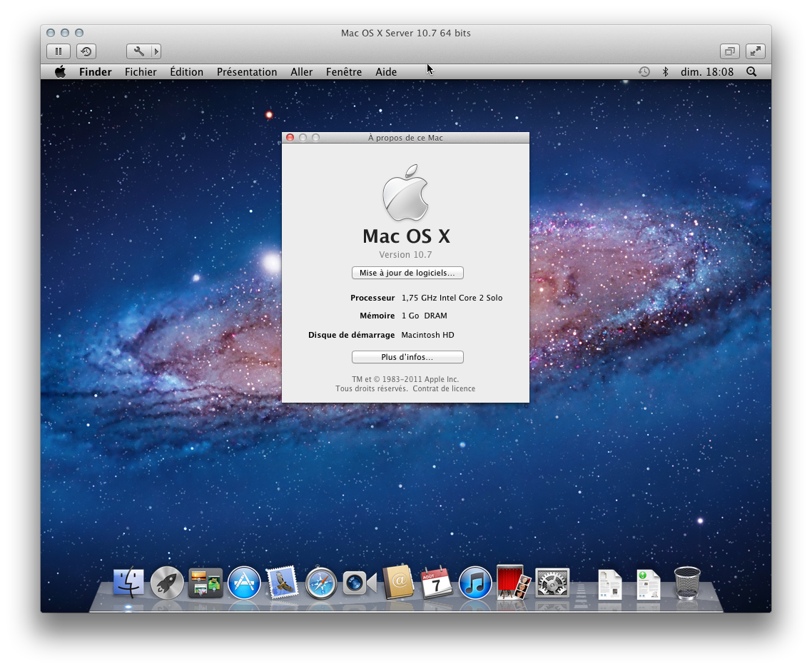The height and width of the screenshot is (669, 812).
Task: Open Address Book from the Dock
Action: pyautogui.click(x=398, y=582)
